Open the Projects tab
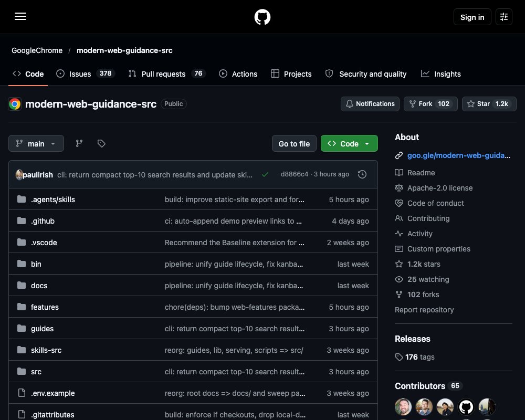Image resolution: width=525 pixels, height=420 pixels. click(291, 74)
